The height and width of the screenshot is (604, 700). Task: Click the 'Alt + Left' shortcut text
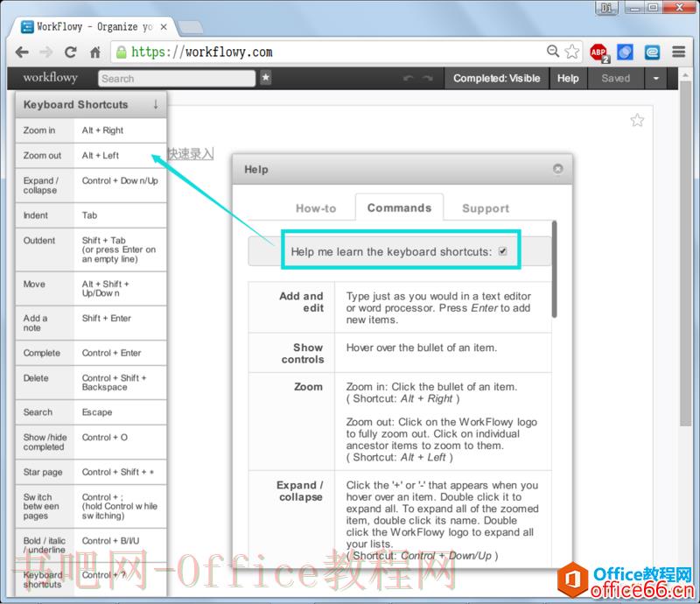point(101,156)
